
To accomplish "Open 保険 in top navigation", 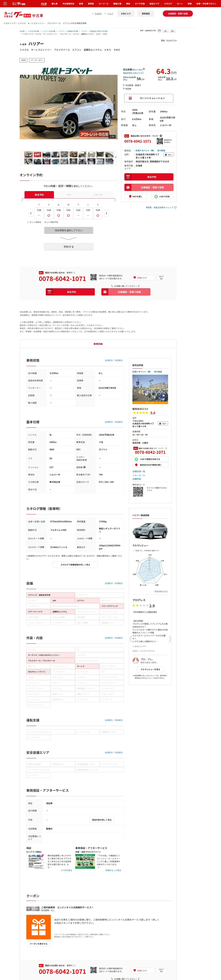I will coord(190,3).
